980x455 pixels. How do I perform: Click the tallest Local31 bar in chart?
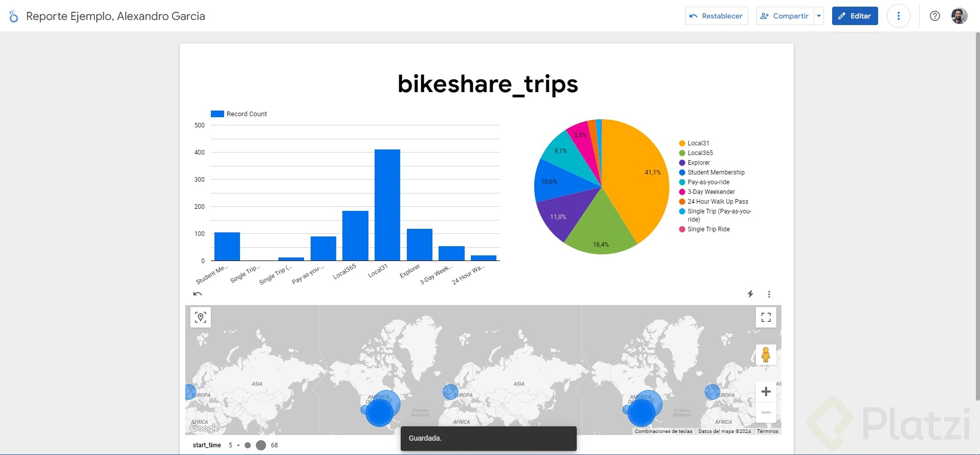[x=387, y=205]
